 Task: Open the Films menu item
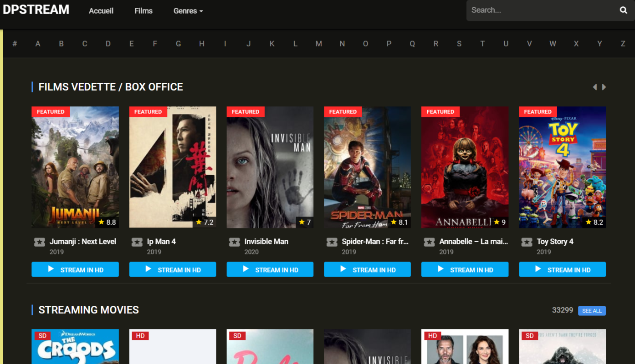(x=143, y=11)
